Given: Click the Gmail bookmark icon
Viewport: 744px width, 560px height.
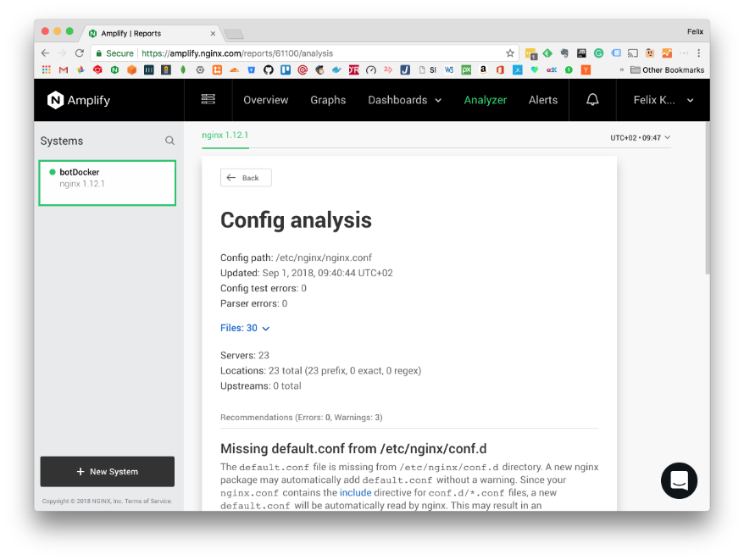Looking at the screenshot, I should (62, 69).
